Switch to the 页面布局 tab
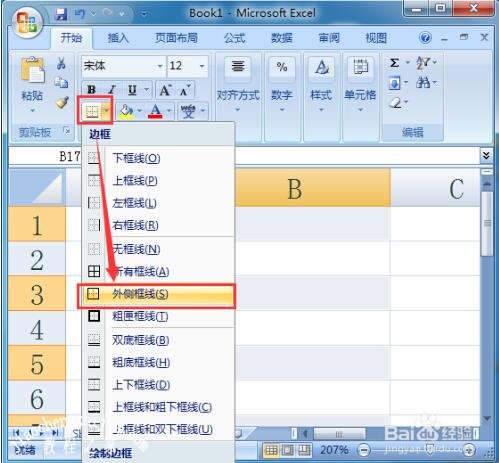The image size is (499, 463). click(x=176, y=38)
